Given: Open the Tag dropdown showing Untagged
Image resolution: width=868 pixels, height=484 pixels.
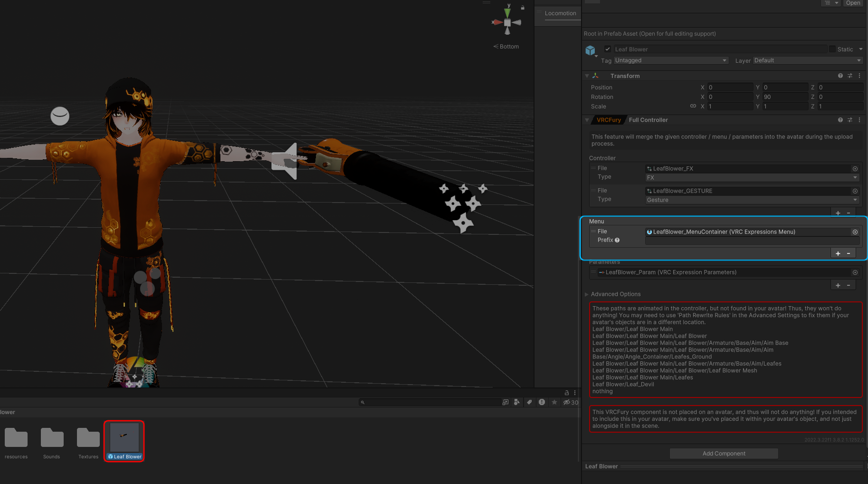Looking at the screenshot, I should (x=670, y=60).
